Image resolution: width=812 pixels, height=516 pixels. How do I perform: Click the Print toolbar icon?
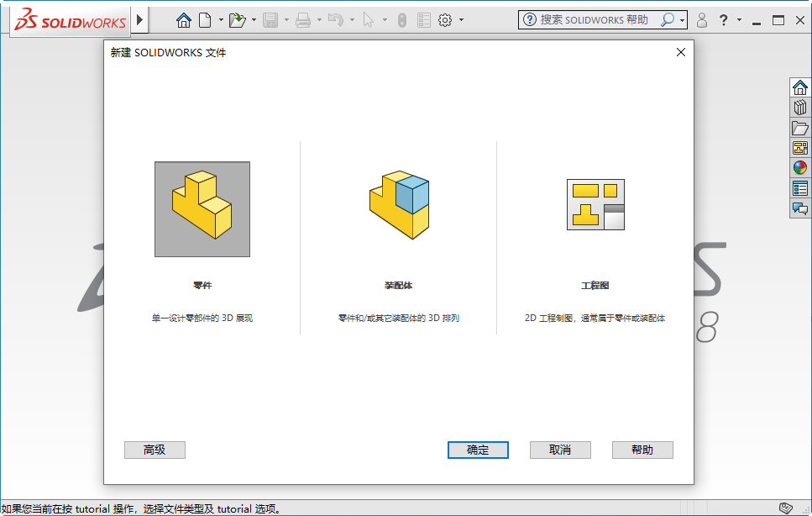coord(303,20)
